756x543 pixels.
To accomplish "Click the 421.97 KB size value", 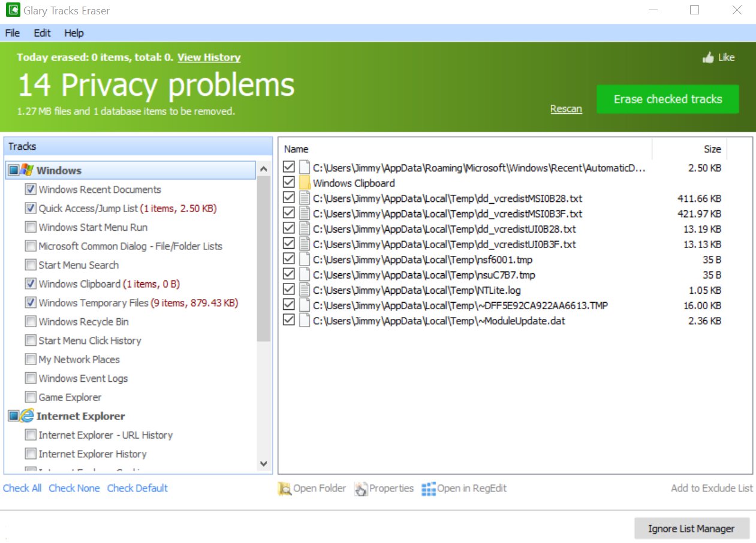I will 699,214.
